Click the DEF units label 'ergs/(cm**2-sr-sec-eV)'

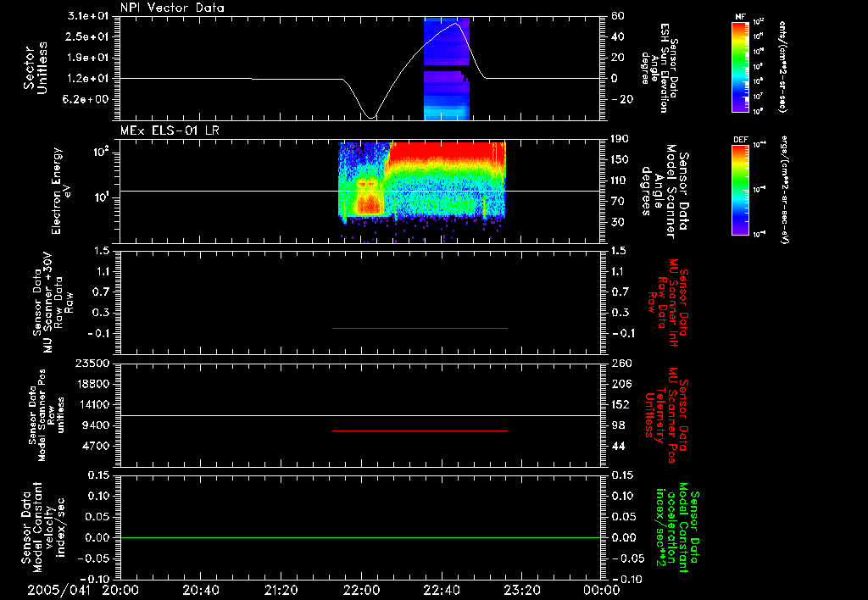[x=784, y=190]
